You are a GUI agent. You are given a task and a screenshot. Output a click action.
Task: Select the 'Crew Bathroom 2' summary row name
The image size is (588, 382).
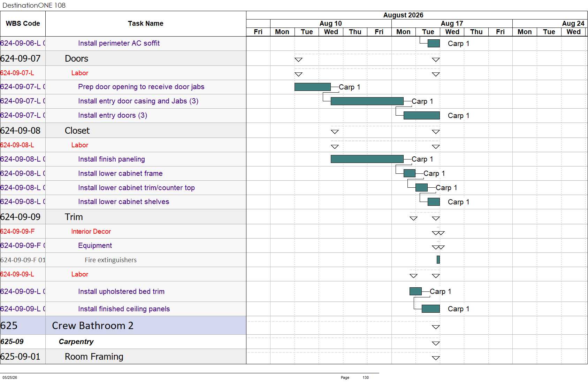pyautogui.click(x=93, y=326)
